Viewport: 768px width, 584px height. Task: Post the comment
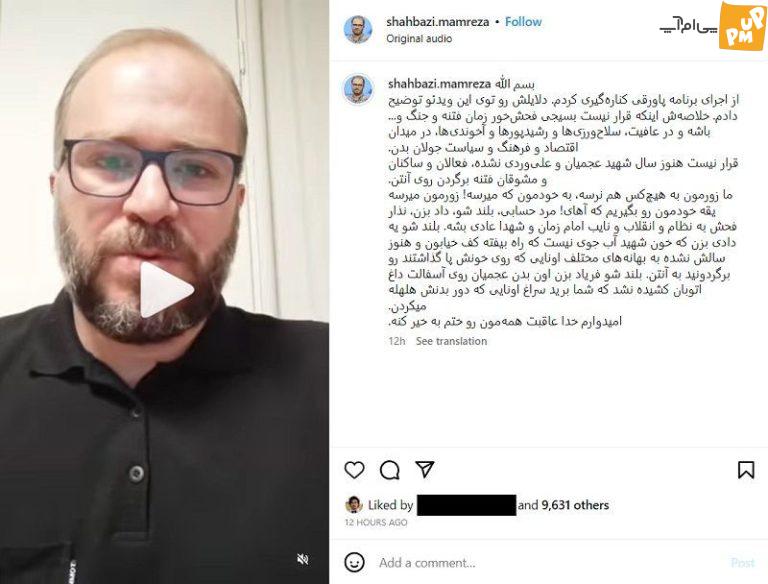click(743, 562)
